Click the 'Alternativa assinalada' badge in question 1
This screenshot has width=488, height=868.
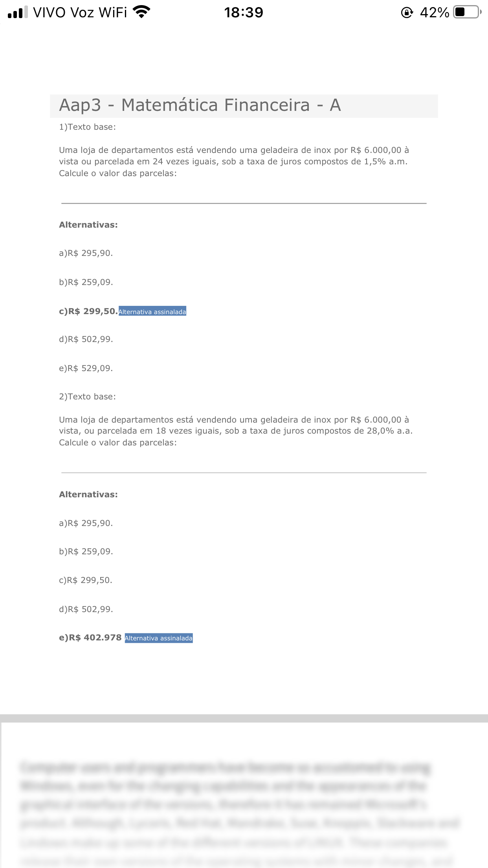coord(152,312)
